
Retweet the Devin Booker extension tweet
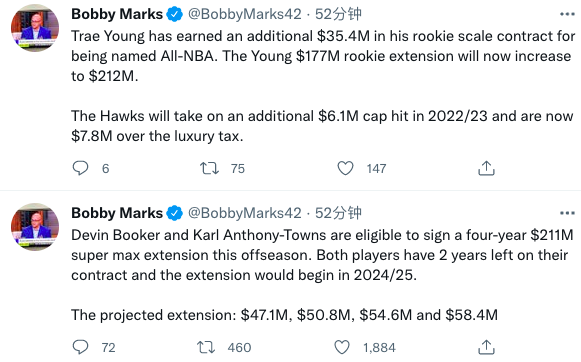tap(206, 347)
